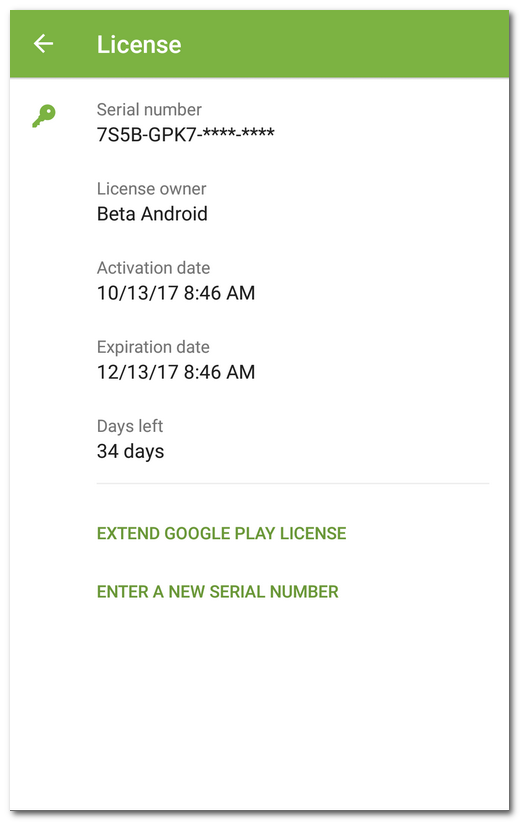Click empty area beneath ENTER A NEW SERIAL NUMBER

pos(259,702)
